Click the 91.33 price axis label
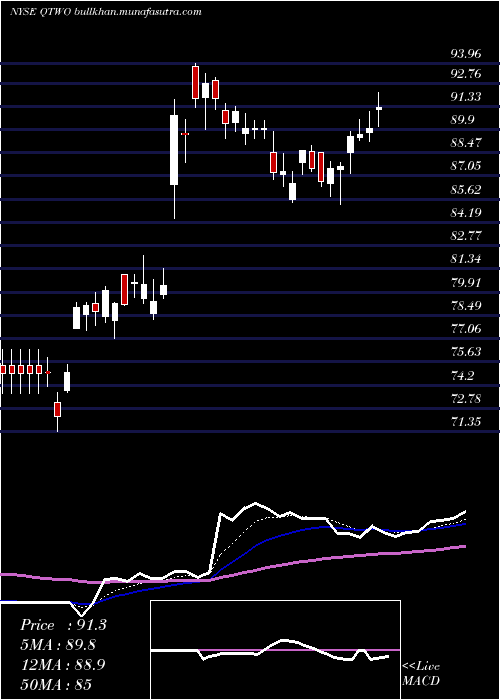Viewport: 500px width, 700px height. point(466,96)
